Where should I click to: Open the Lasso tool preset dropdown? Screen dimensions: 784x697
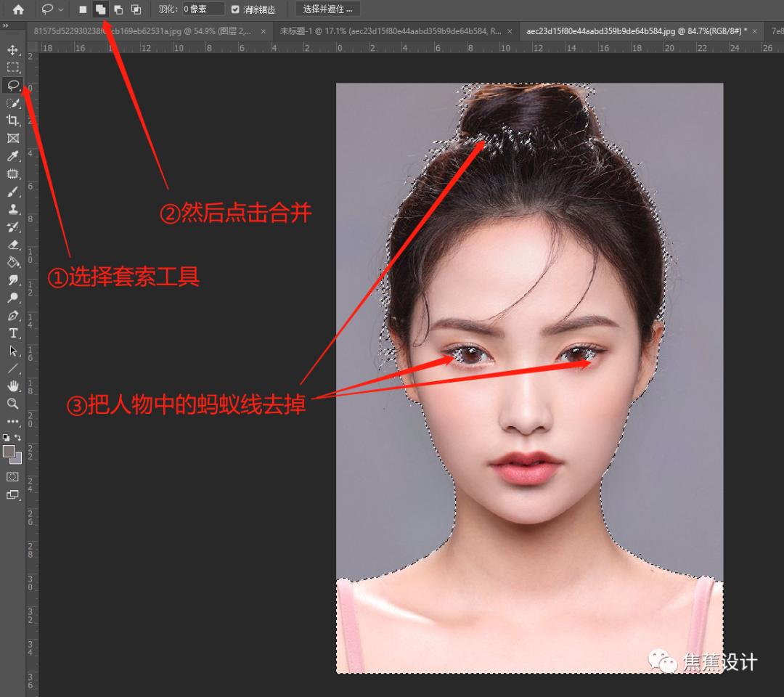coord(60,9)
